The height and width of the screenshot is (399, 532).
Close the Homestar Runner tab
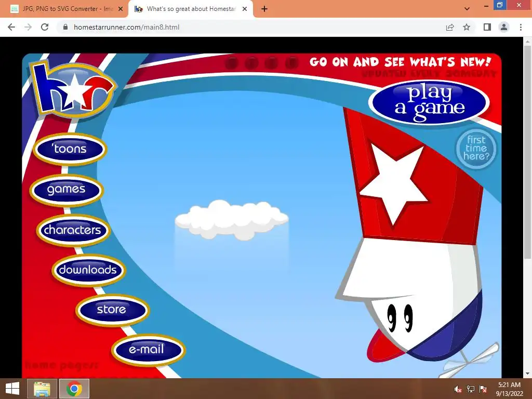[x=245, y=9]
